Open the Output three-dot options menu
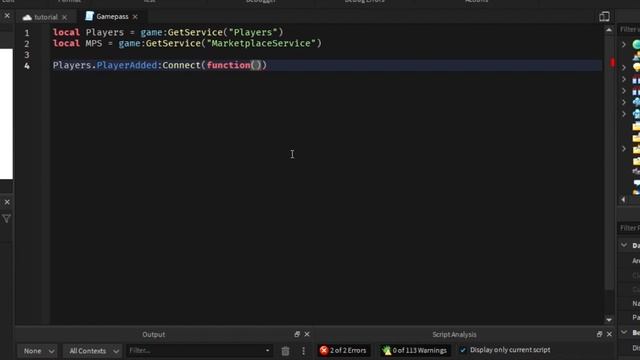This screenshot has width=640, height=360. point(303,351)
